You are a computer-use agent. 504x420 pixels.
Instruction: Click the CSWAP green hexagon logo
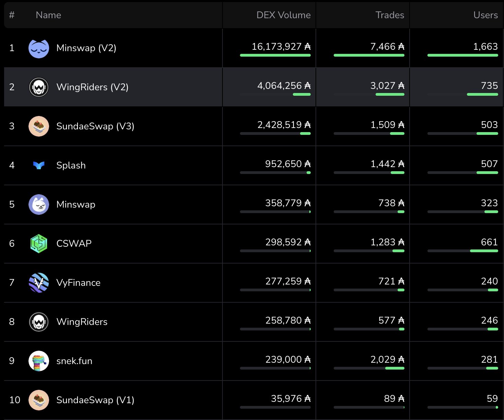39,244
